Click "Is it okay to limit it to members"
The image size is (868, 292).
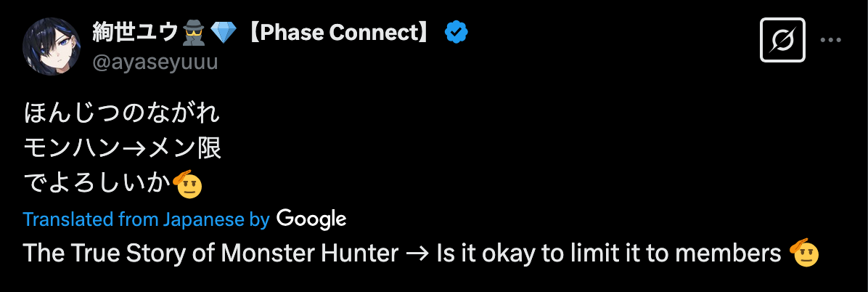click(607, 254)
